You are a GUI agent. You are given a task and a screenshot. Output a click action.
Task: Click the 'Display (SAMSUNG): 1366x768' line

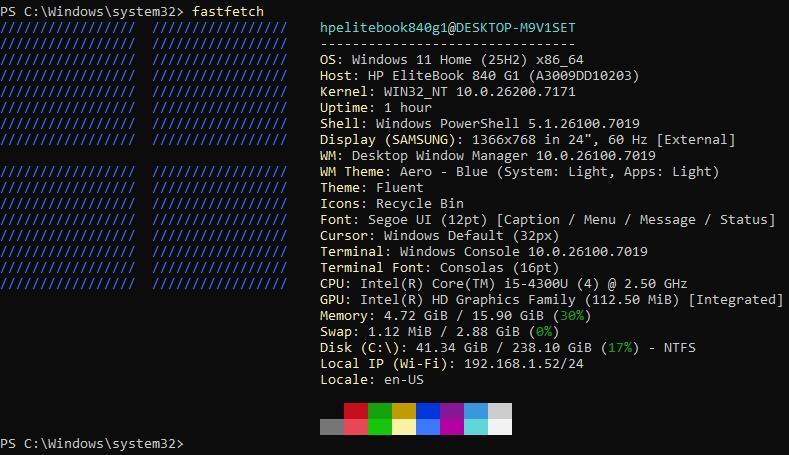tap(527, 140)
